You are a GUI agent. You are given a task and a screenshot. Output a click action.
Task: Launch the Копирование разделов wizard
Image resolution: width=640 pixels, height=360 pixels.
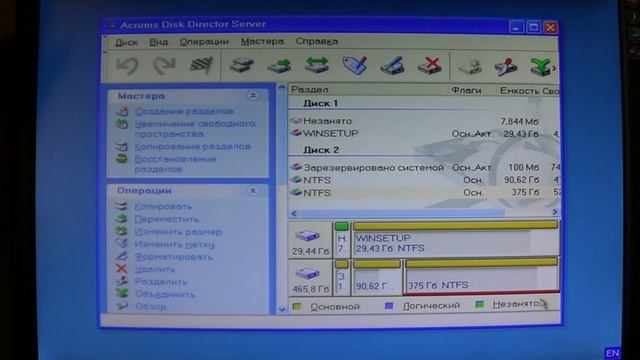192,146
